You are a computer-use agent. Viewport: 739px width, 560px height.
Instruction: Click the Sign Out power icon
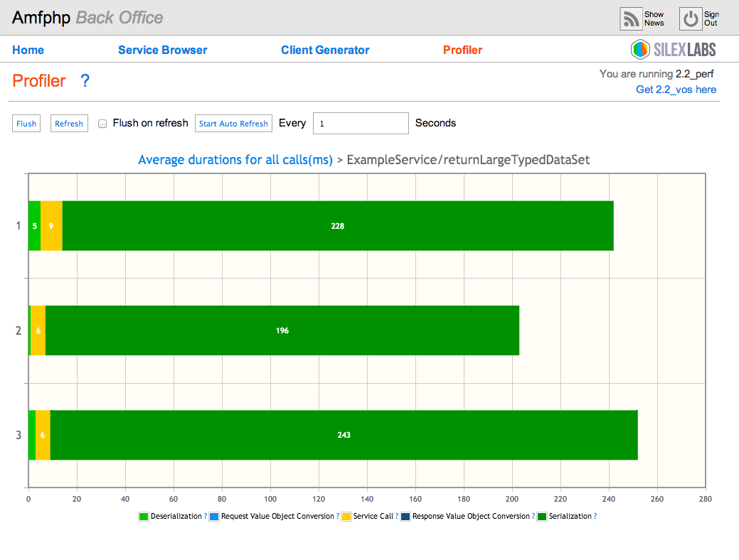pos(690,18)
